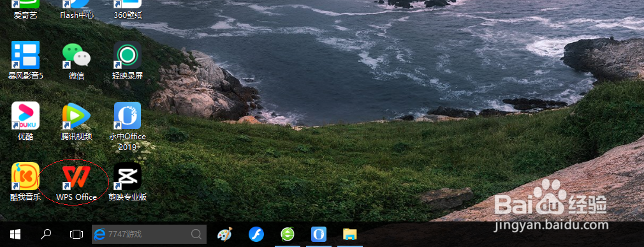644x247 pixels.
Task: Select the 暴风影音5 desktop icon
Action: [26, 60]
